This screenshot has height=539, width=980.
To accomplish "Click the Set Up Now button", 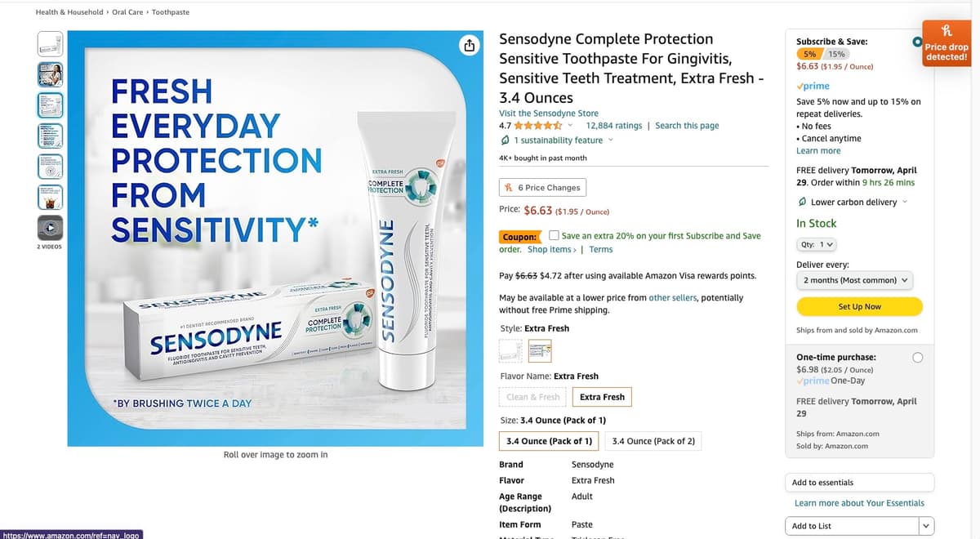I will point(859,306).
